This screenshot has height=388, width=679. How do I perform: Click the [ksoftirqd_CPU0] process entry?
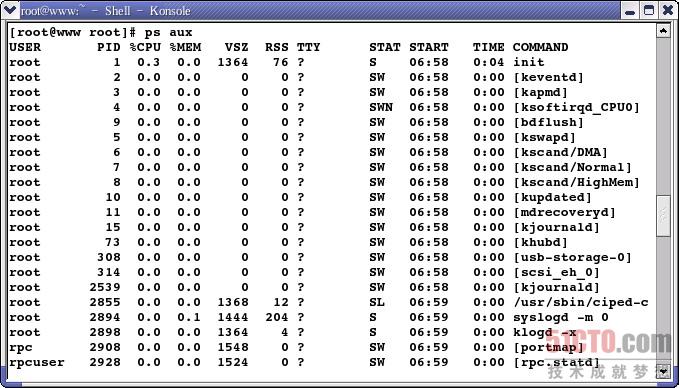pyautogui.click(x=576, y=107)
